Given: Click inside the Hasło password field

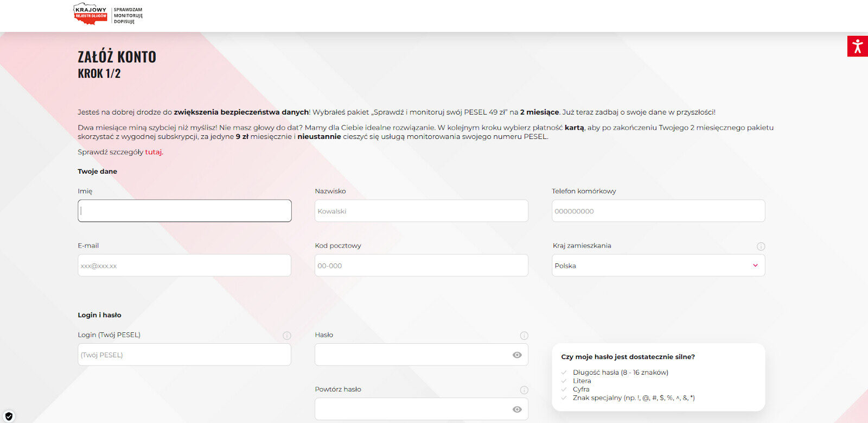Looking at the screenshot, I should coord(412,355).
